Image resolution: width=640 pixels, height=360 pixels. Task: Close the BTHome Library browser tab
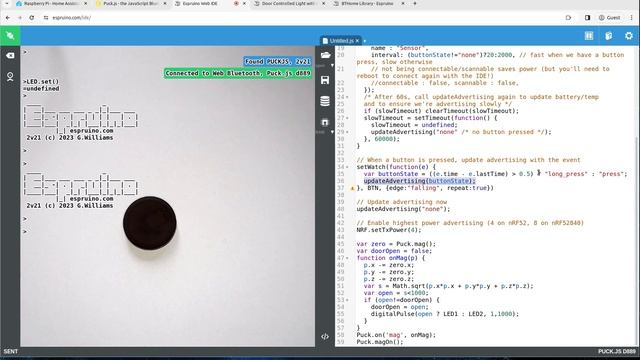pos(403,3)
